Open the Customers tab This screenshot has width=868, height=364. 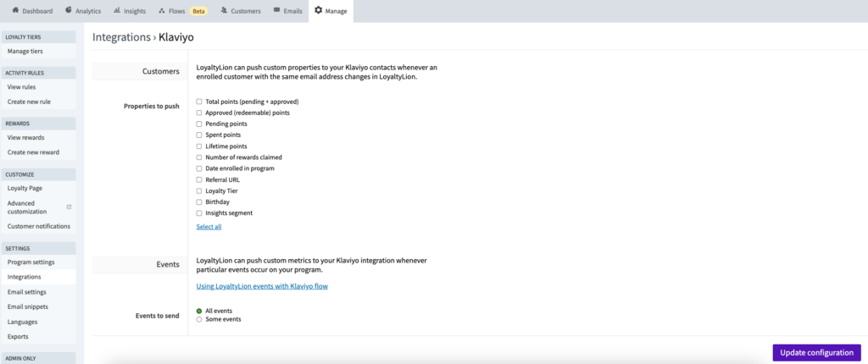(240, 11)
